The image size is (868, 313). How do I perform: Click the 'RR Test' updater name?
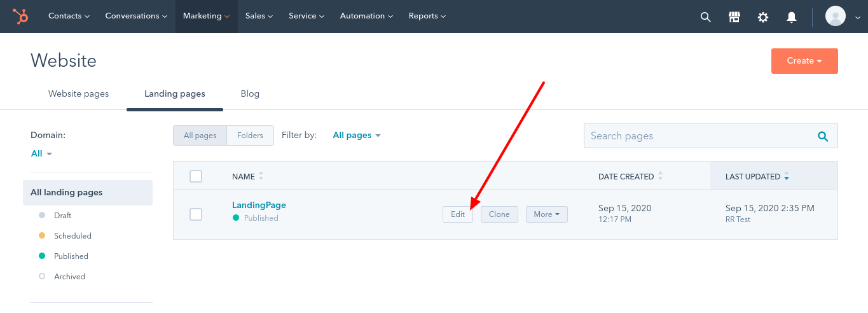738,219
